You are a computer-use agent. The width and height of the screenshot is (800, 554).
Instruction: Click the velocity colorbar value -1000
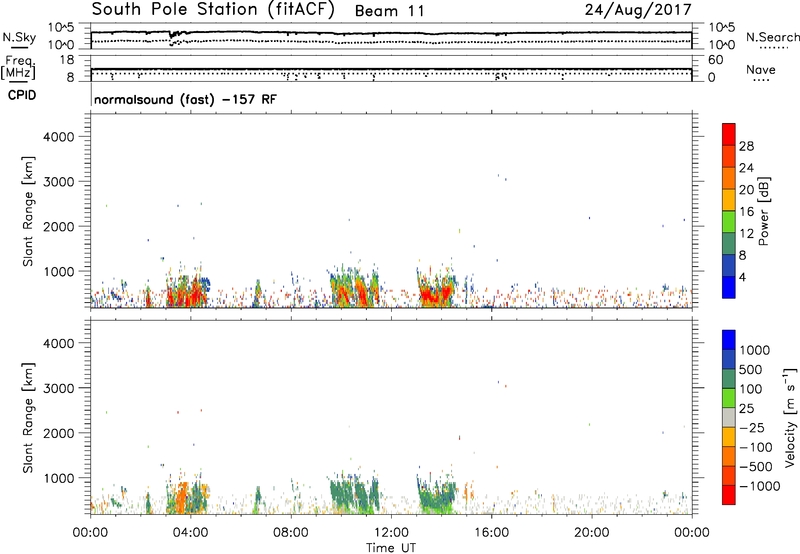pos(759,486)
